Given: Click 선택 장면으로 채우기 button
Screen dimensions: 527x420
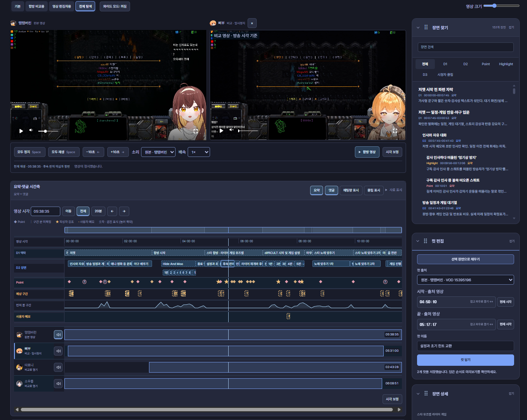Looking at the screenshot, I should coord(466,259).
